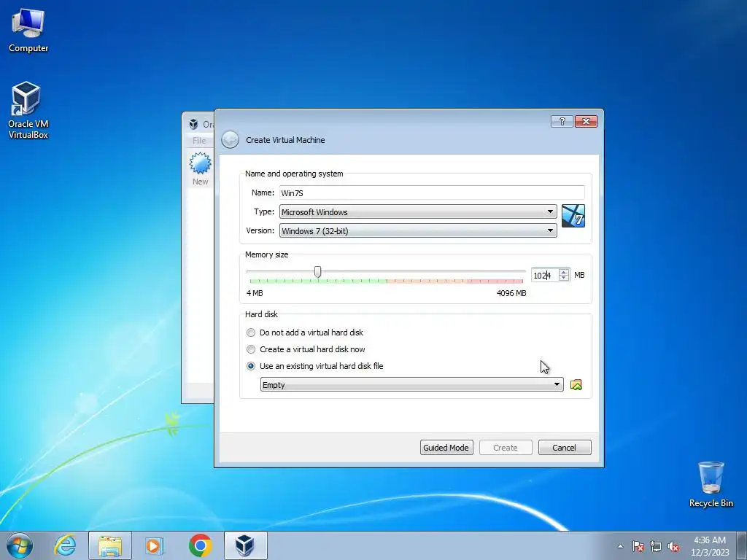Click the Action Center flag tray icon
The image size is (747, 560).
pyautogui.click(x=638, y=546)
